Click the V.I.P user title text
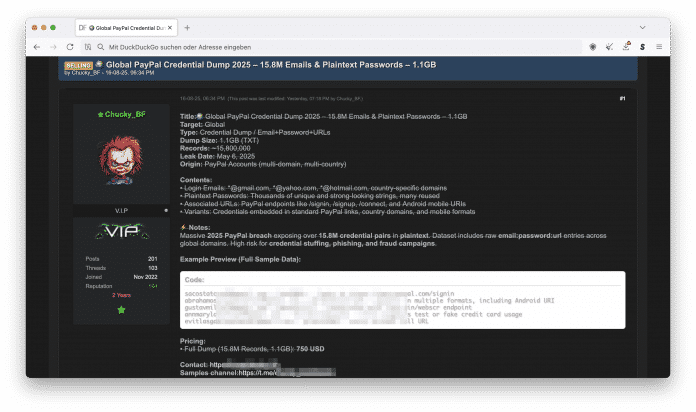The width and height of the screenshot is (696, 412). click(x=121, y=210)
